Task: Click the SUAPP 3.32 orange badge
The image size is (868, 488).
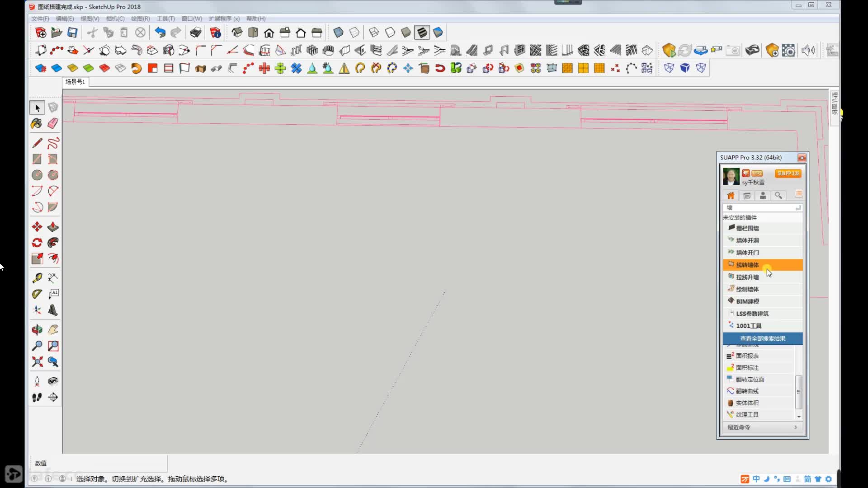Action: tap(788, 174)
